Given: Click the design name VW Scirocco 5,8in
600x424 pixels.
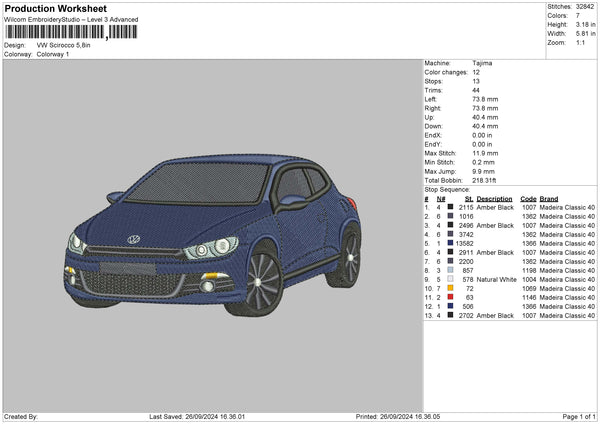Looking at the screenshot, I should [62, 45].
